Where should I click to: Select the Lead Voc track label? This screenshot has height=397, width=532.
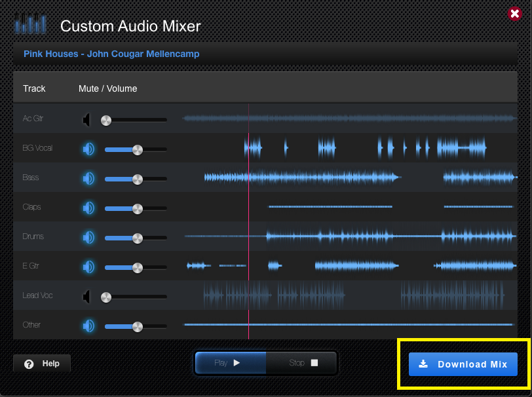click(x=37, y=295)
